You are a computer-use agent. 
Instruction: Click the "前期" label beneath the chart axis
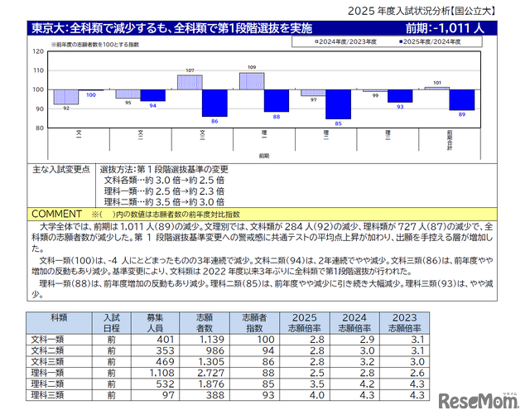264,156
